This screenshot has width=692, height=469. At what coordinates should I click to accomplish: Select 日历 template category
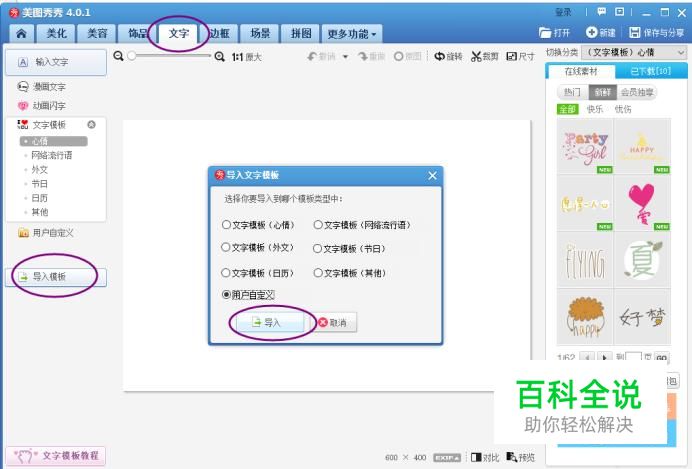tap(40, 198)
